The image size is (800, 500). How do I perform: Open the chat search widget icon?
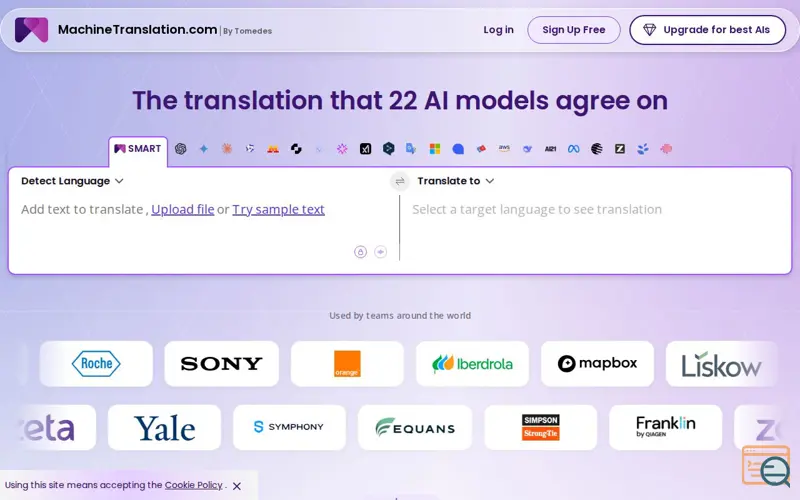[x=766, y=466]
